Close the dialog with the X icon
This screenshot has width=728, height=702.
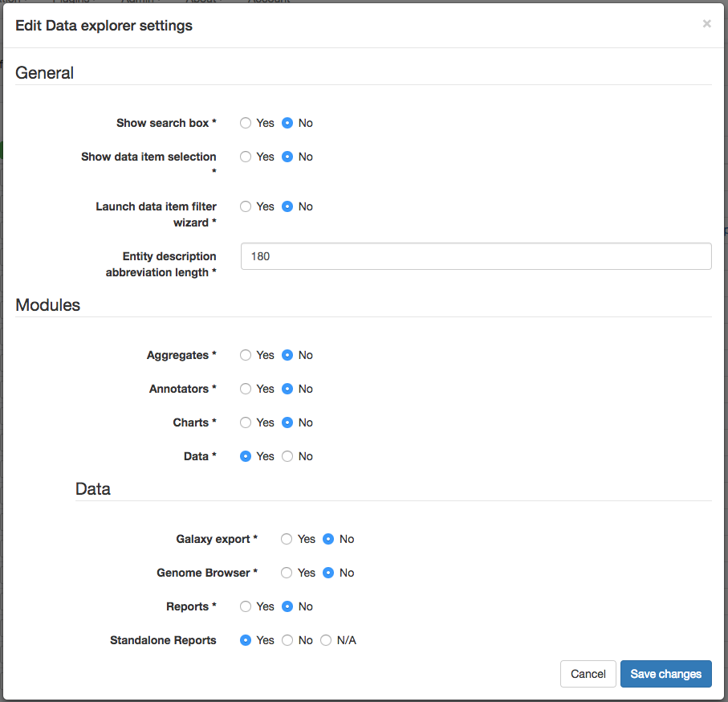point(706,23)
